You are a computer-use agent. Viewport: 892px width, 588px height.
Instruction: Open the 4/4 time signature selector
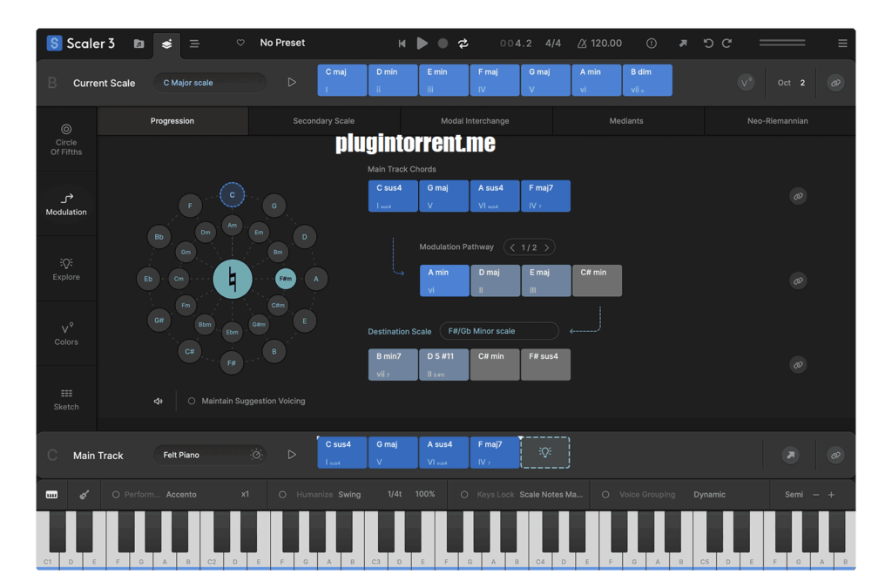click(553, 44)
